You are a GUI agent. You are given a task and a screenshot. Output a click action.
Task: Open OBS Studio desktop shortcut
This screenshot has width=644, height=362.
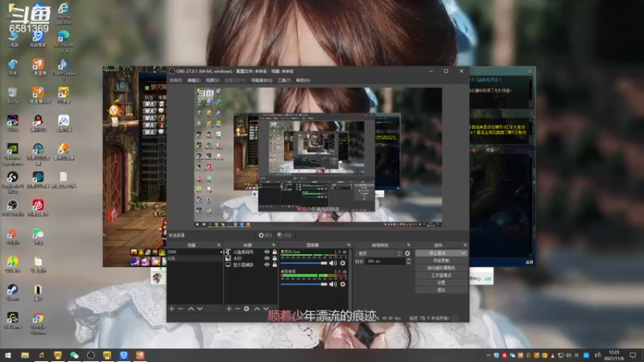tap(13, 208)
